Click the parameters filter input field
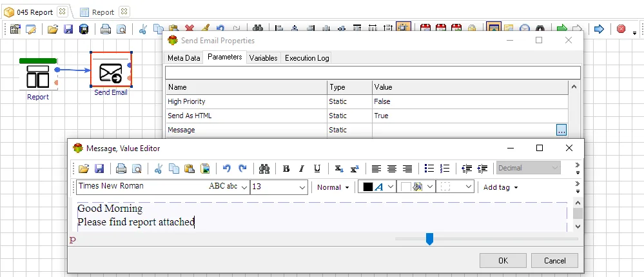This screenshot has height=277, width=644. (x=373, y=72)
